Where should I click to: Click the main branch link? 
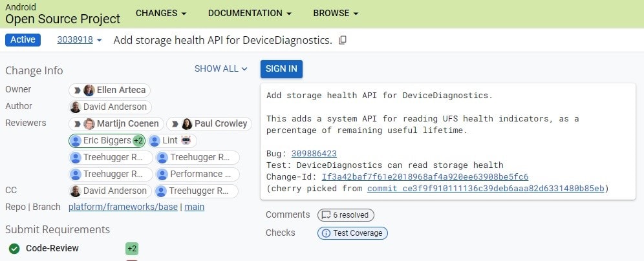tap(194, 207)
